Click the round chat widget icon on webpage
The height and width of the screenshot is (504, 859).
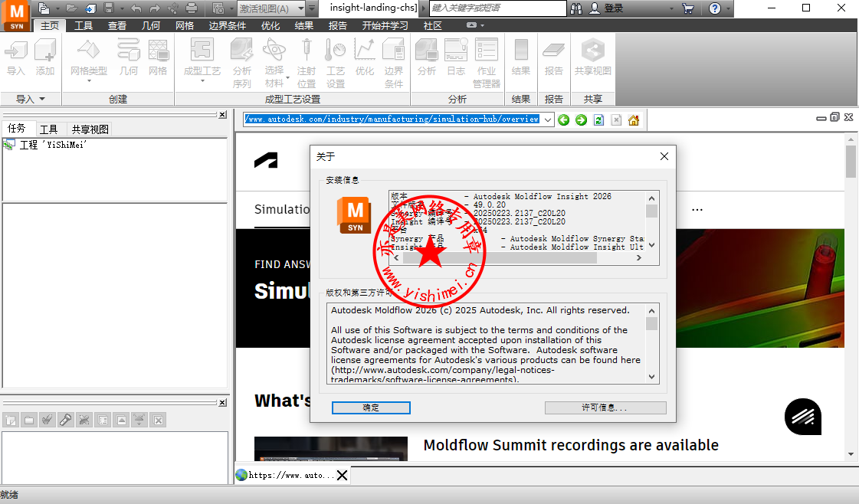coord(802,417)
